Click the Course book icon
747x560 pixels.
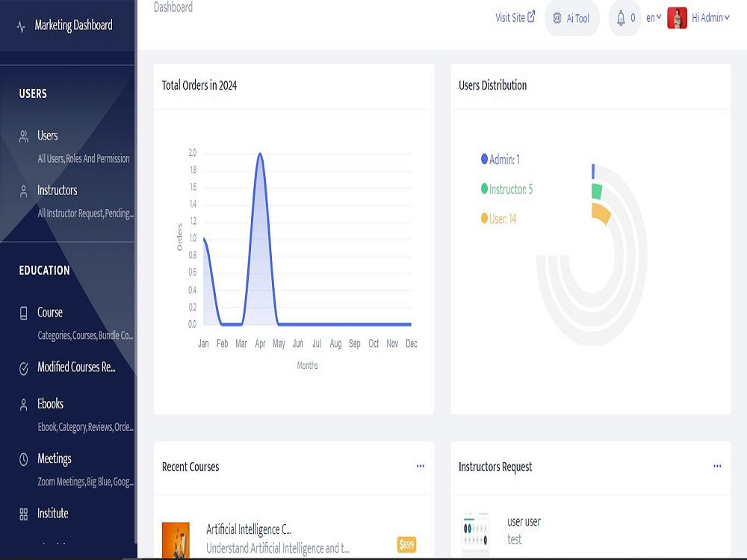(23, 313)
